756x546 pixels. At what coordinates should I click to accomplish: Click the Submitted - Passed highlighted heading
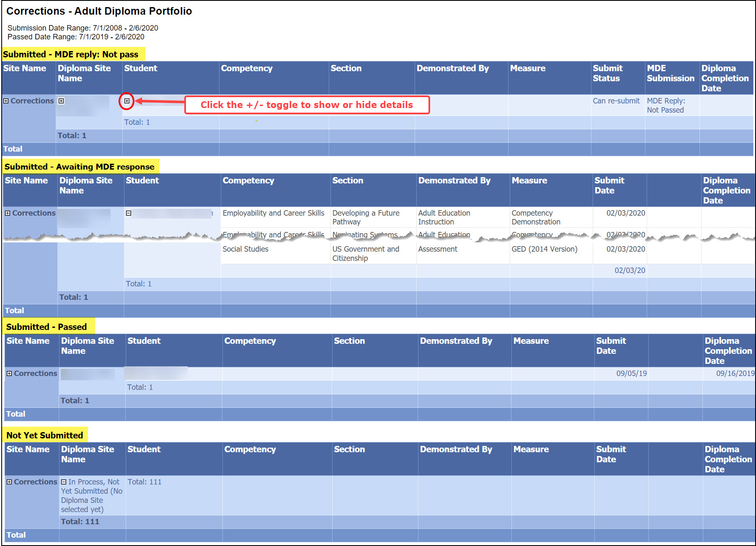46,327
